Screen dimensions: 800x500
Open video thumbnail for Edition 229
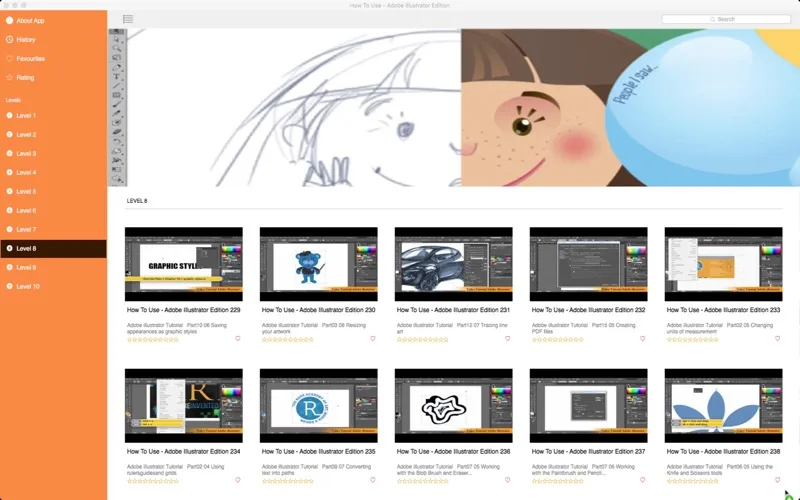tap(184, 264)
